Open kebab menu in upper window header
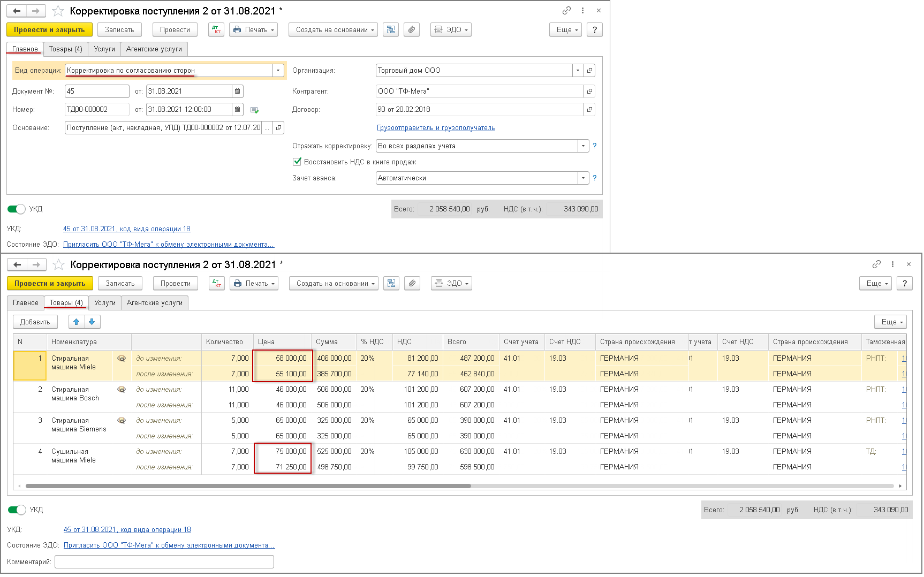The image size is (924, 577). pyautogui.click(x=582, y=11)
